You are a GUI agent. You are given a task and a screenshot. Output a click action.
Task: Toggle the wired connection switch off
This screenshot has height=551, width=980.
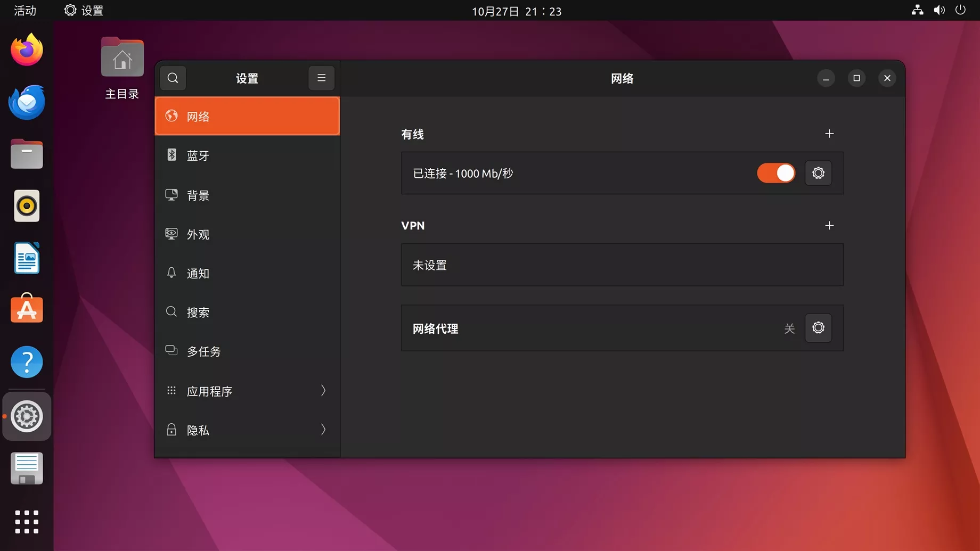[x=776, y=173]
